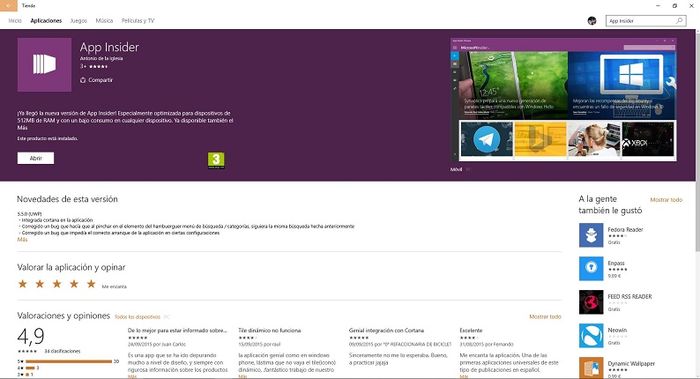
Task: Click the Abrir button
Action: (x=36, y=158)
